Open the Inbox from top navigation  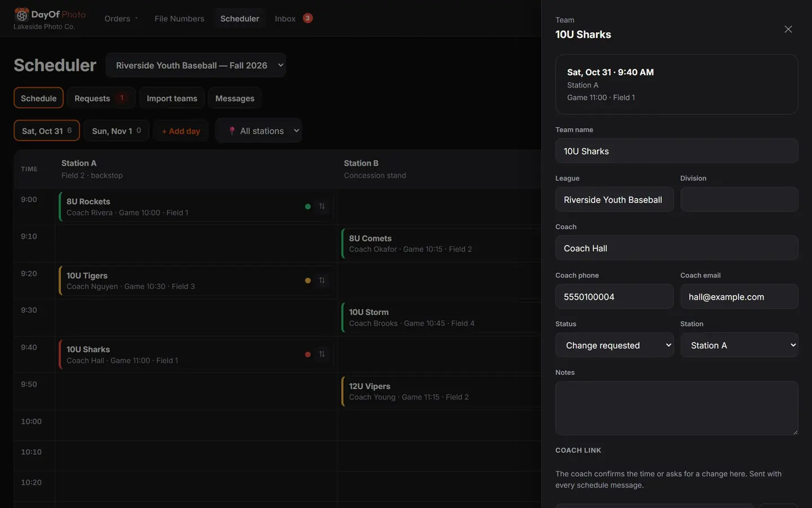(285, 19)
